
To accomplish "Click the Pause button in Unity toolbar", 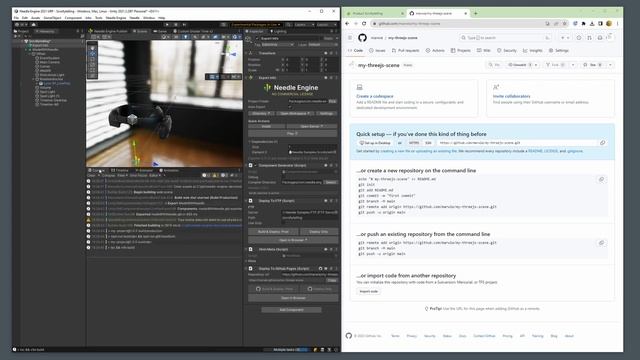I will [176, 24].
